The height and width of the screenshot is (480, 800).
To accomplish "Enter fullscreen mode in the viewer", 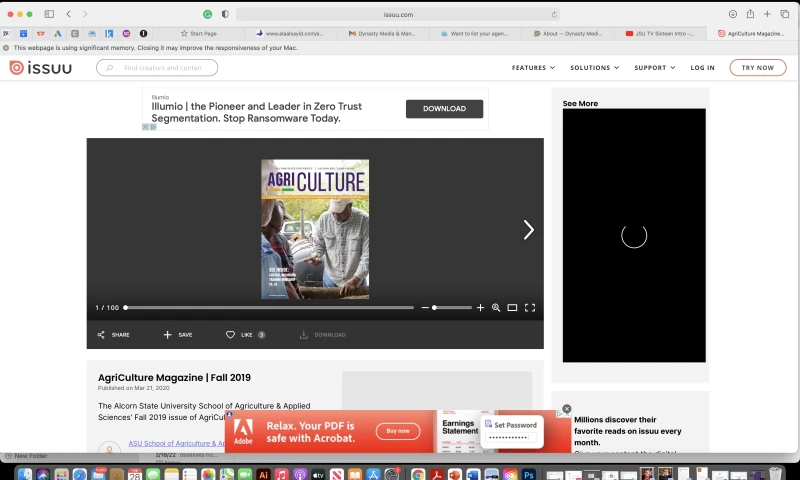I will (530, 308).
